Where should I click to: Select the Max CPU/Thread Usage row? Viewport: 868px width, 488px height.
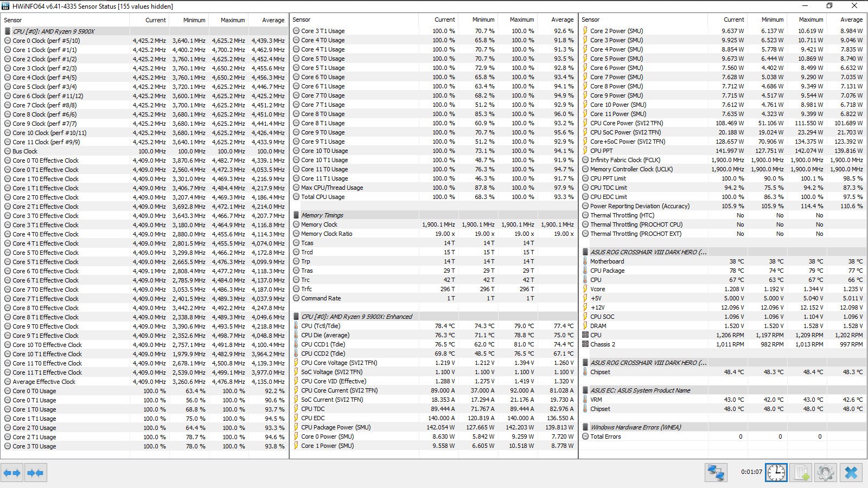coord(433,188)
